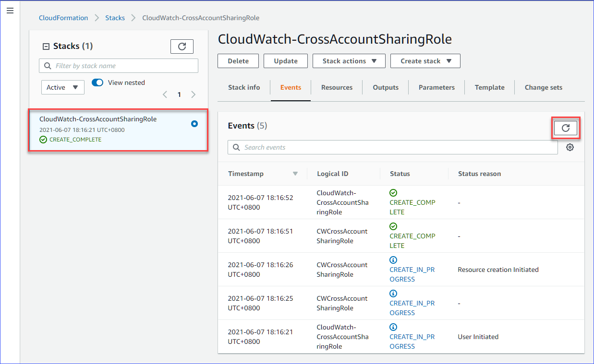Switch to the Change sets tab
594x364 pixels.
point(543,87)
